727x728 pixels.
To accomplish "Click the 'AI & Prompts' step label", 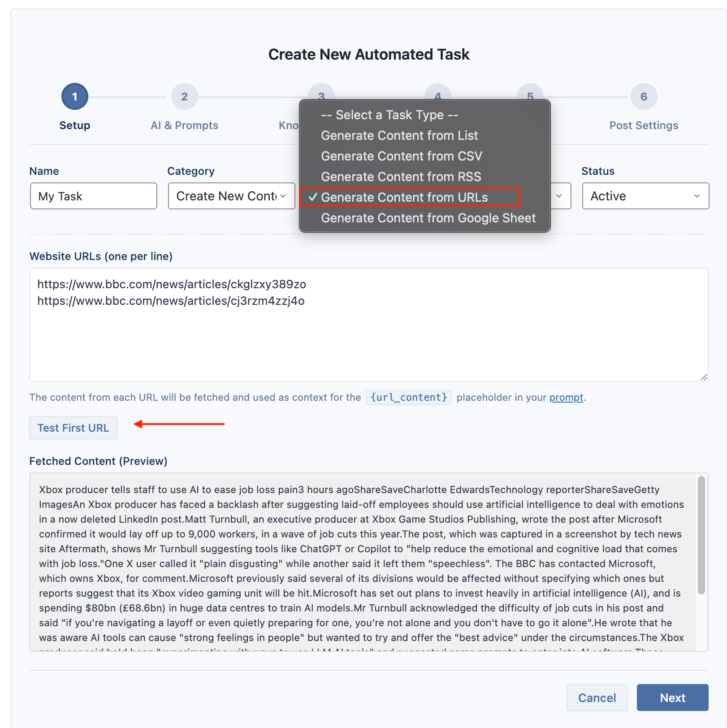I will (x=184, y=126).
